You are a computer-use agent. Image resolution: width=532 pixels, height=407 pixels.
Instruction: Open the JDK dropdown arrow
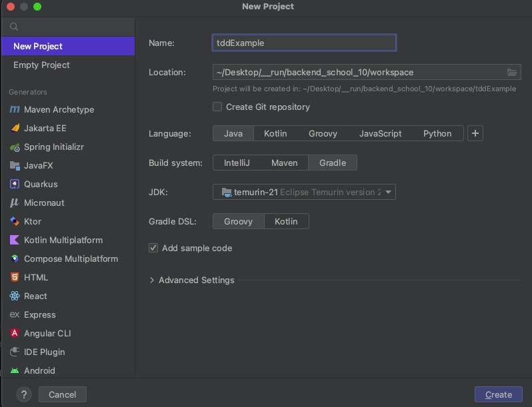tap(388, 192)
